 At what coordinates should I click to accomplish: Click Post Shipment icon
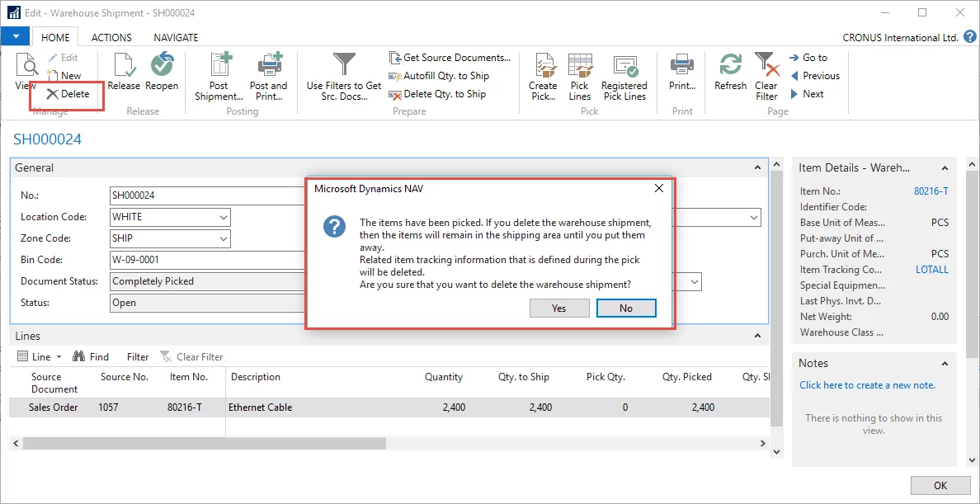219,66
